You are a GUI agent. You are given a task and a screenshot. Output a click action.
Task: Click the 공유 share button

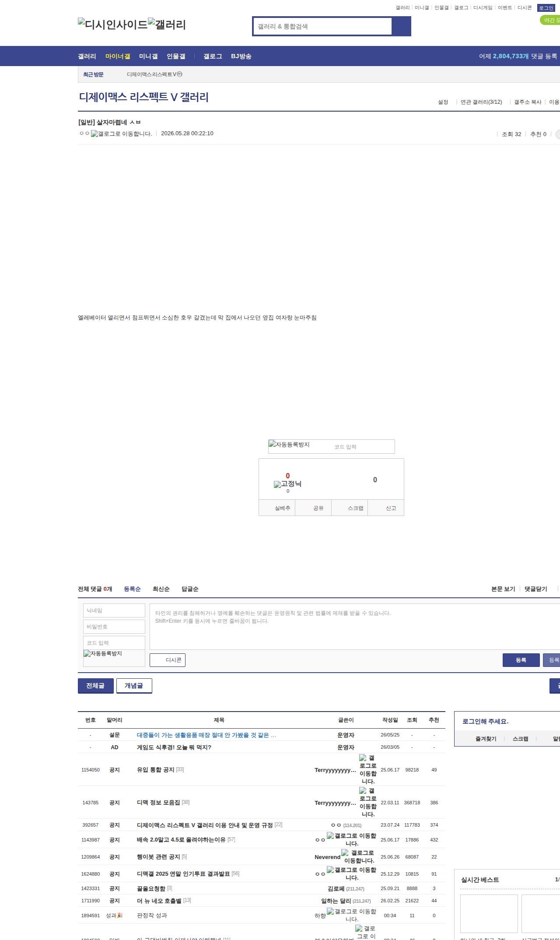313,508
